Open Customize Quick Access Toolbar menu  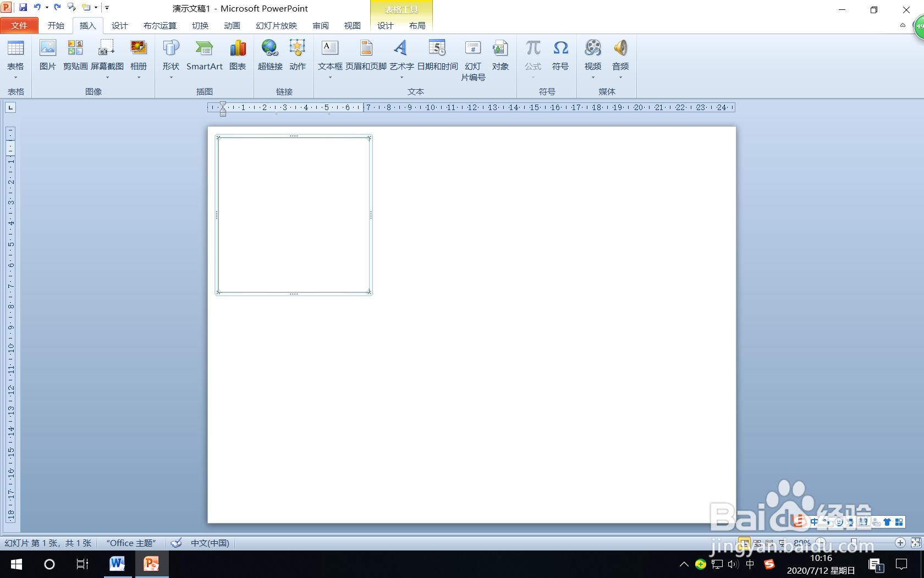pos(107,8)
